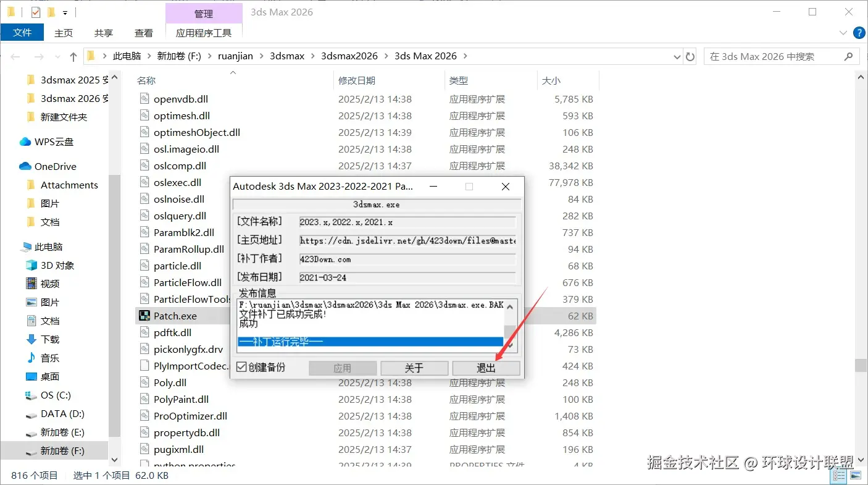
Task: Select 新加卷 (E:) drive in sidebar
Action: [62, 432]
